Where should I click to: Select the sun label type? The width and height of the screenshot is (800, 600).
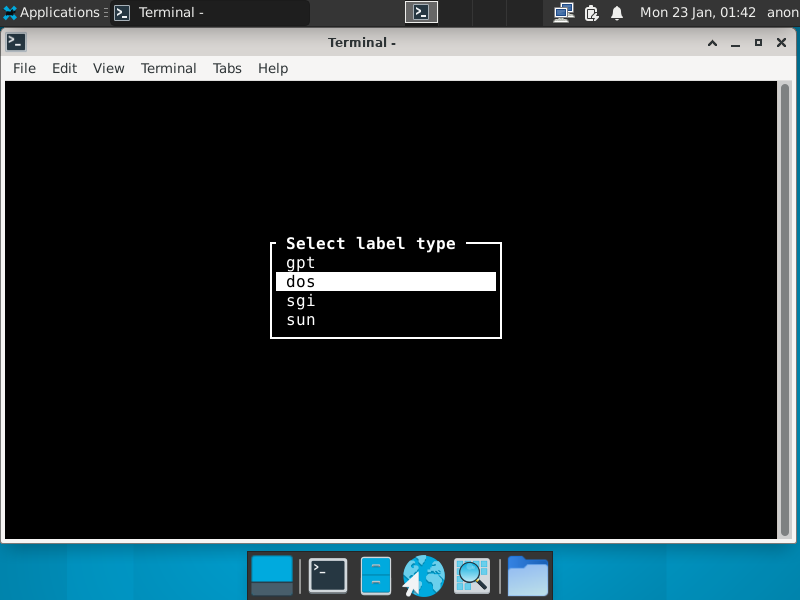pos(386,320)
